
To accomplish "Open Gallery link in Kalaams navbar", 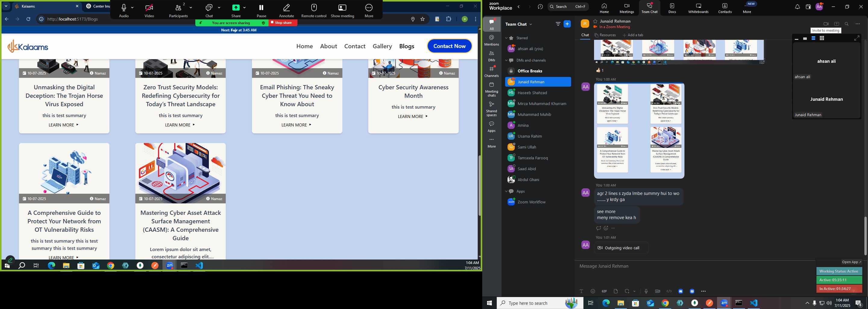I will coord(382,46).
